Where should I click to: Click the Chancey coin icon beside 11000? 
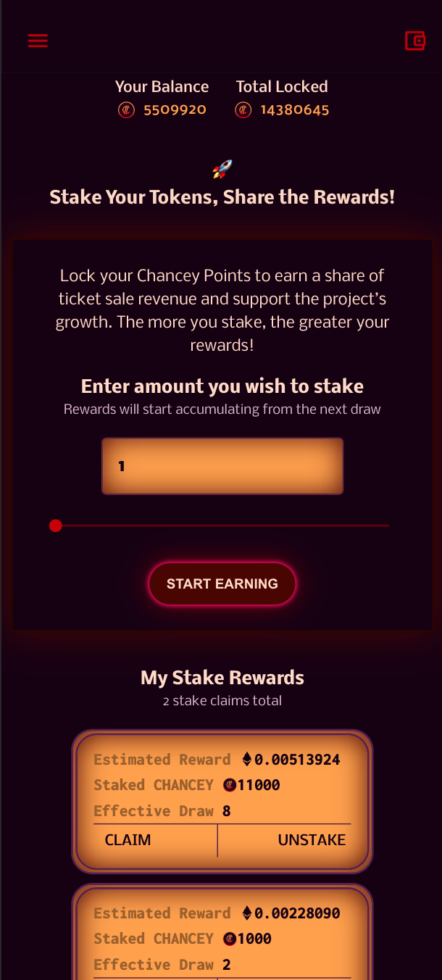click(x=229, y=785)
